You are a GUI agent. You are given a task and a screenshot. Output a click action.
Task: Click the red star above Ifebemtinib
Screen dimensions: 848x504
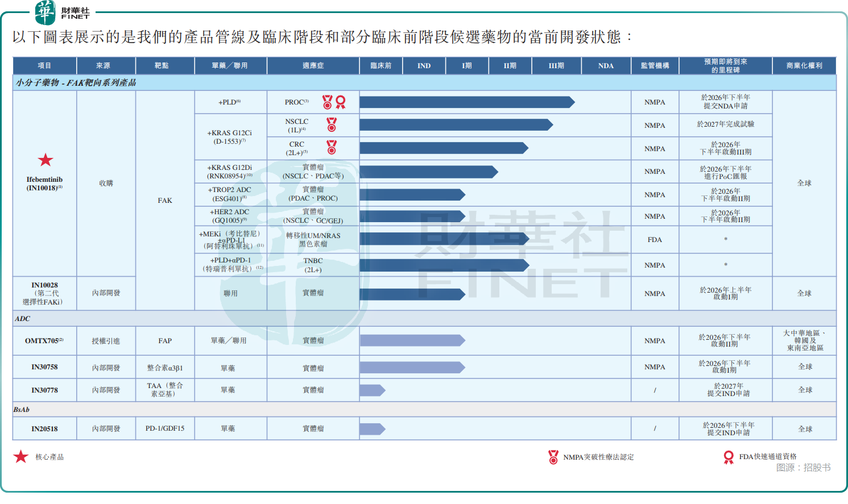[x=45, y=160]
